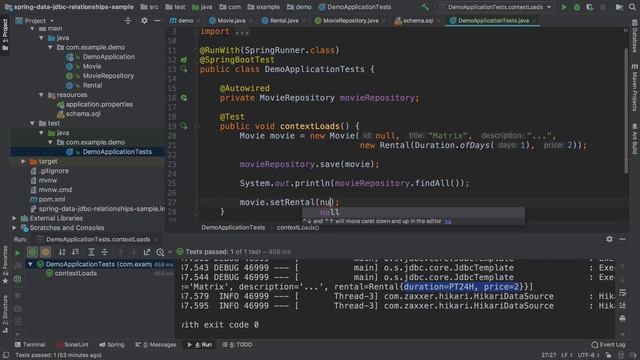Collapse DemoApplicationTests node in test results
This screenshot has height=360, width=640.
(x=30, y=264)
